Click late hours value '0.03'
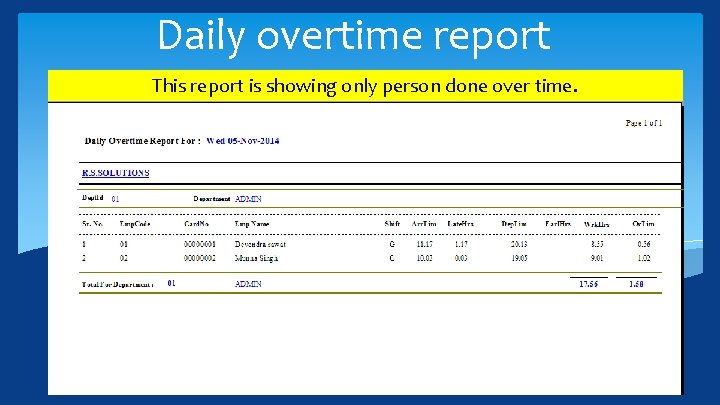 [461, 258]
